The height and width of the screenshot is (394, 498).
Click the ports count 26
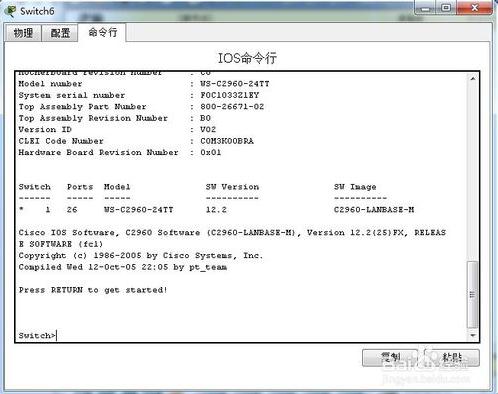[x=72, y=210]
